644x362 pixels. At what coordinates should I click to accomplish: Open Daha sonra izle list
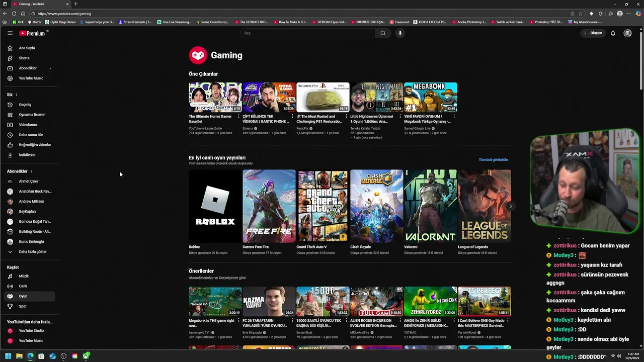tap(29, 135)
